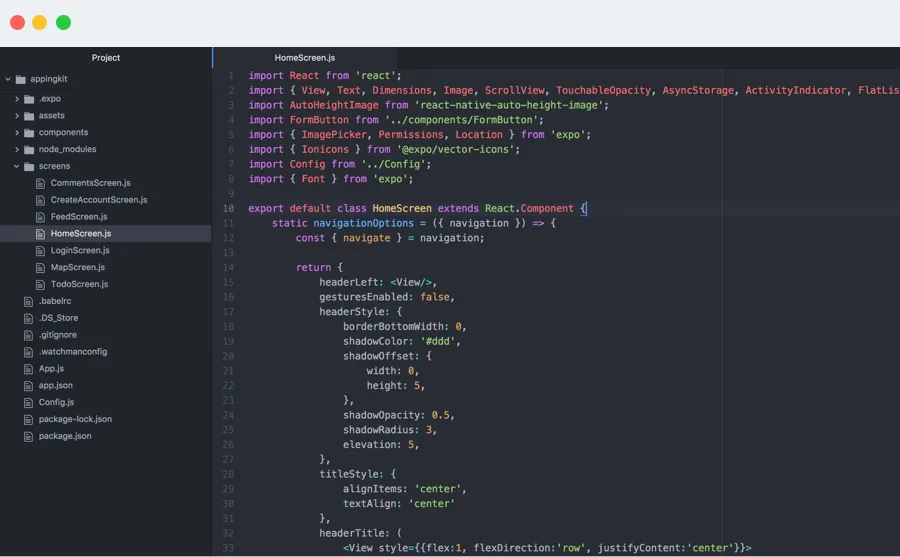Click the Project panel header
Viewport: 900px width, 557px height.
point(106,58)
